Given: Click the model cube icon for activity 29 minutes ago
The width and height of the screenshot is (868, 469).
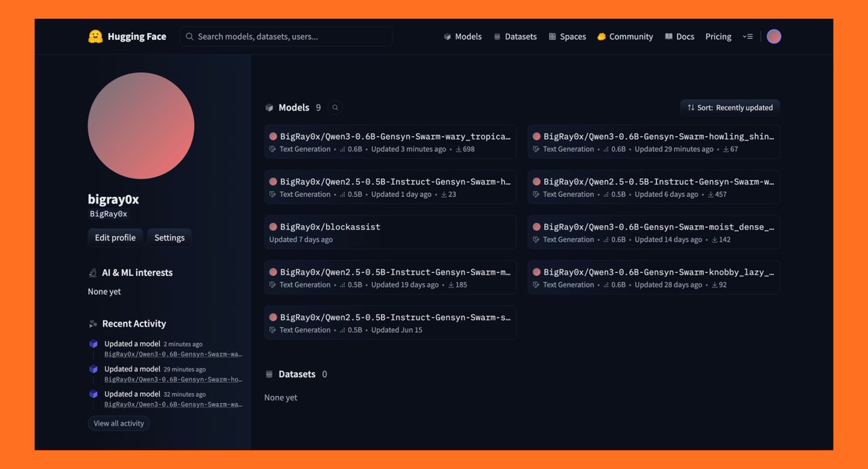Looking at the screenshot, I should coord(93,369).
